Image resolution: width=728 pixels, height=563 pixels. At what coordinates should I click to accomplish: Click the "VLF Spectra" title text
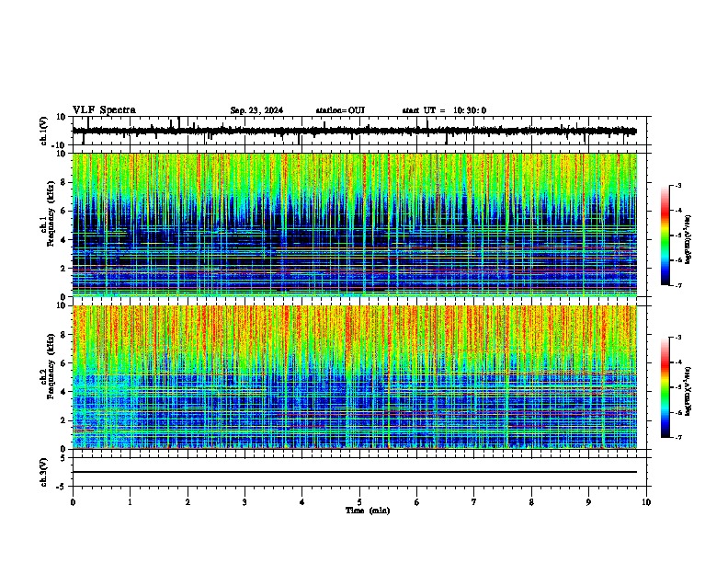[x=104, y=110]
